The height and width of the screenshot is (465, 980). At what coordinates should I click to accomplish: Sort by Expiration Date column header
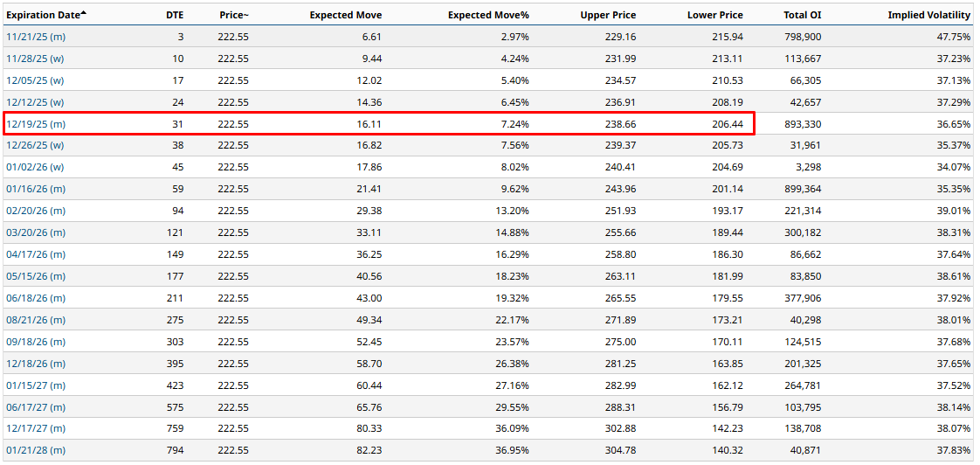[x=45, y=15]
